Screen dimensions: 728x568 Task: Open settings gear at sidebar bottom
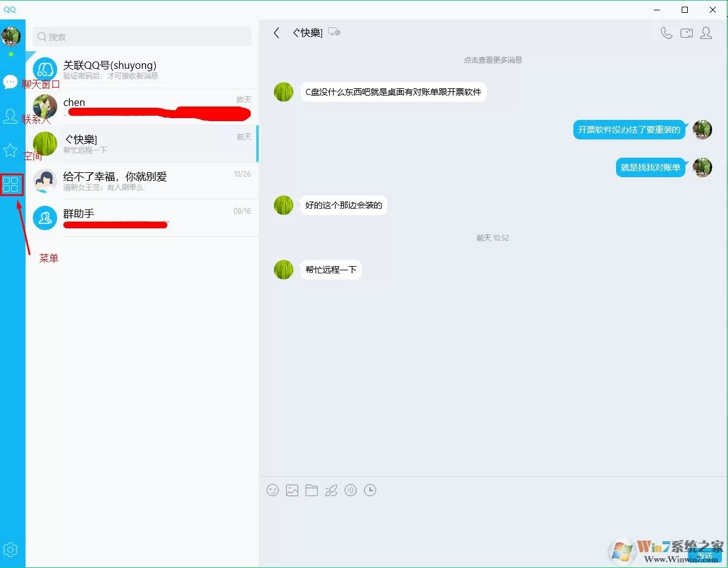click(10, 549)
